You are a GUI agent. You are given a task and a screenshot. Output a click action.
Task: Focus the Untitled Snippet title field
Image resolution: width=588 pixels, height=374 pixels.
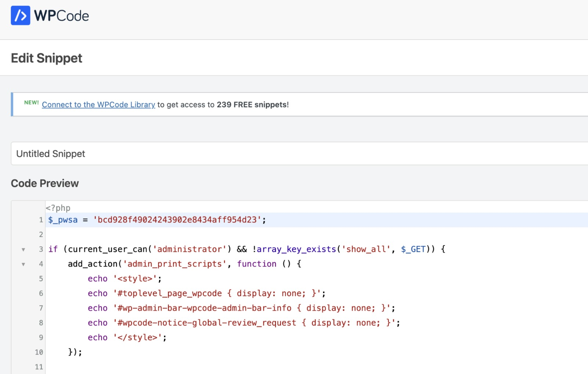(x=294, y=154)
